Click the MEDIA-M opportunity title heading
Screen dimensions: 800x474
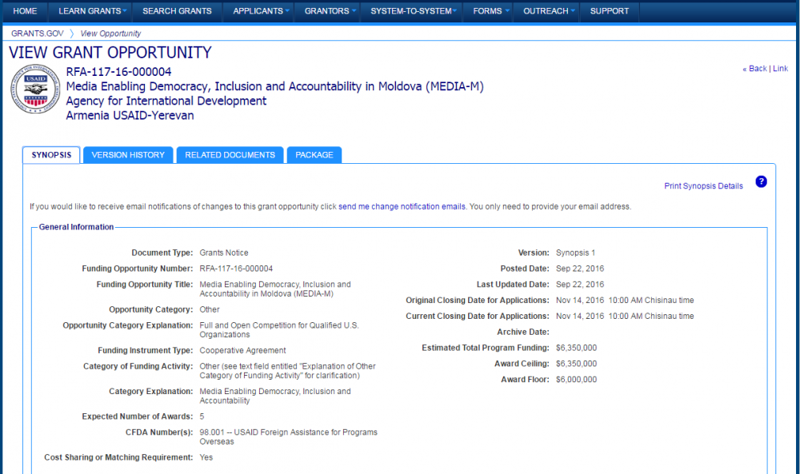pyautogui.click(x=274, y=86)
